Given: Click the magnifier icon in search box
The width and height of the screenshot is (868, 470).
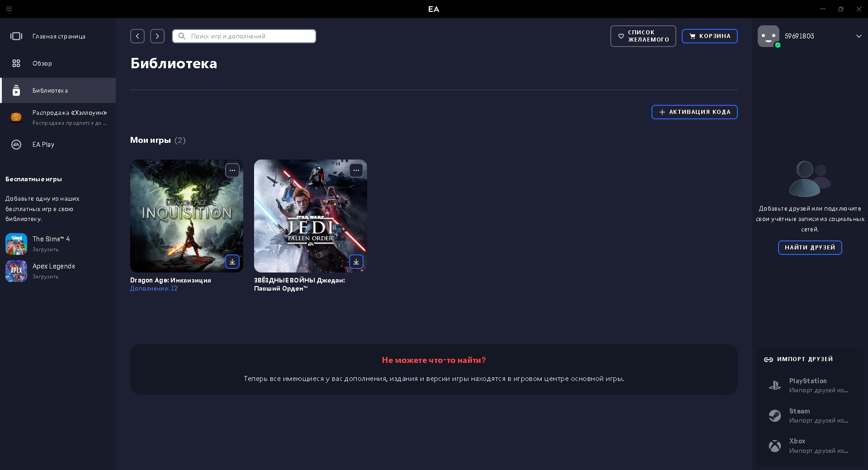Looking at the screenshot, I should (x=182, y=36).
